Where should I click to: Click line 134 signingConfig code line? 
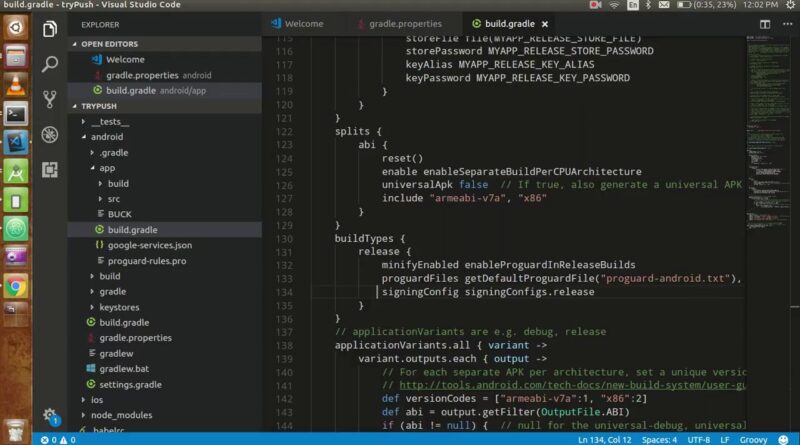[488, 292]
